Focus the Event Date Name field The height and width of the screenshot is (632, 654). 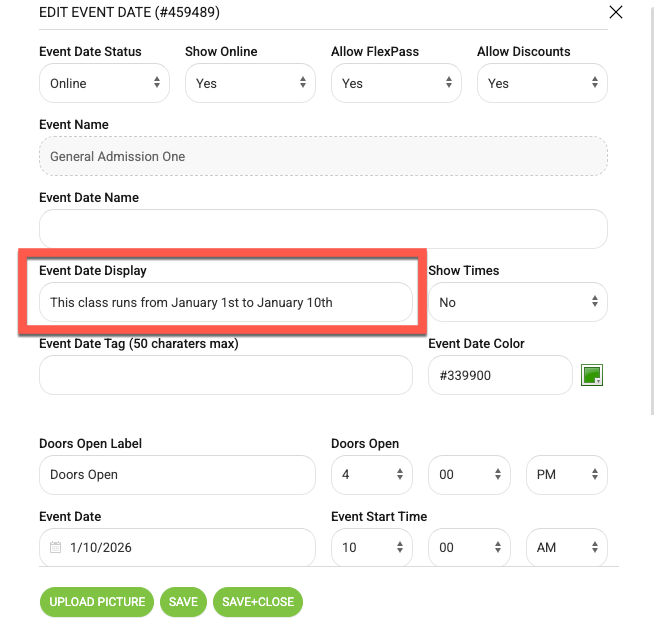tap(323, 229)
